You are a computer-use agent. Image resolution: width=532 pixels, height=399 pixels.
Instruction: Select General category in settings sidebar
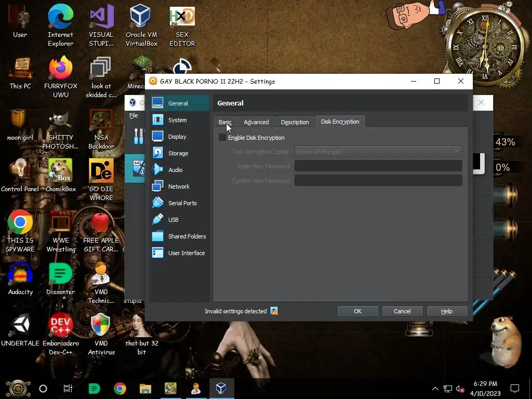coord(179,103)
